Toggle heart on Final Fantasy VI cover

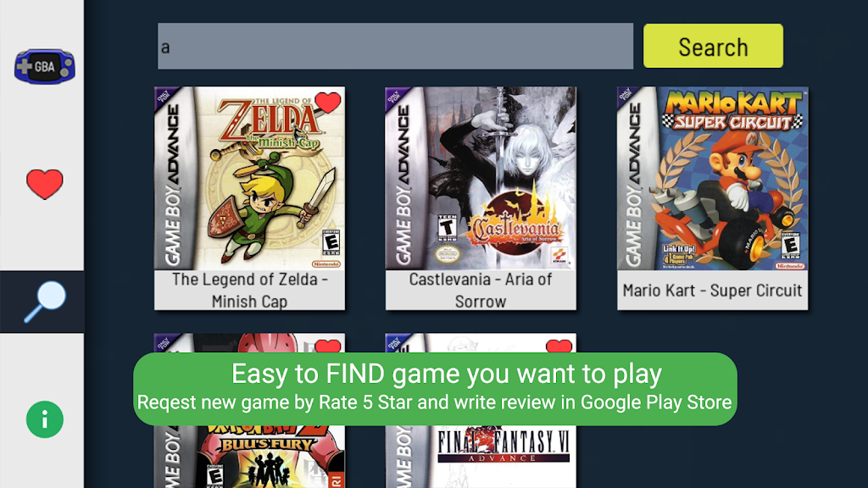(559, 347)
